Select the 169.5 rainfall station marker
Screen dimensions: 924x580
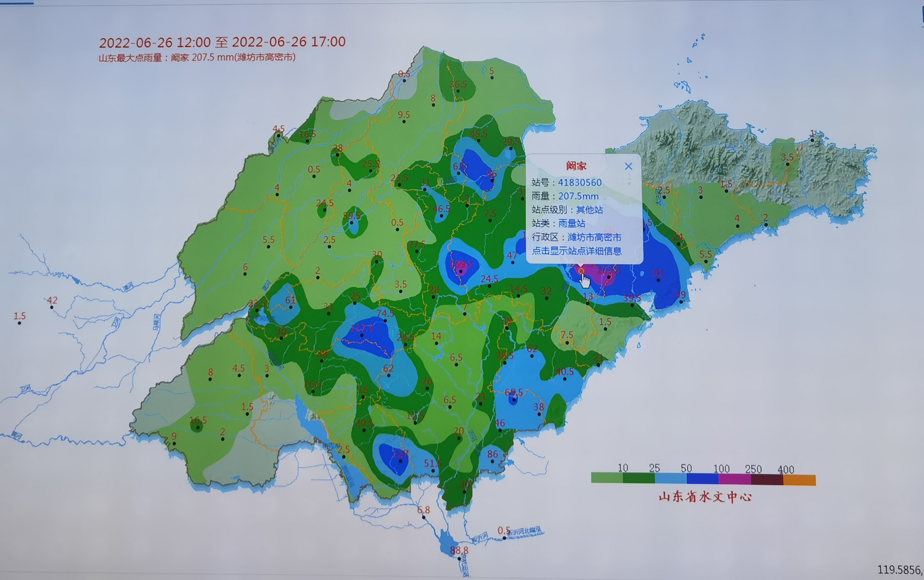click(x=461, y=271)
